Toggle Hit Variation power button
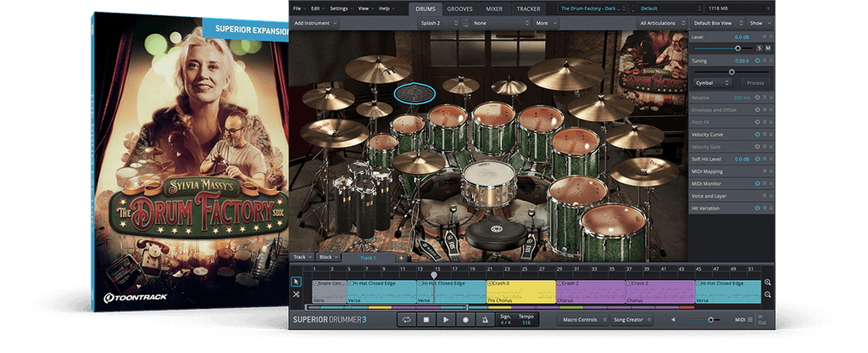868x353 pixels. [x=757, y=208]
